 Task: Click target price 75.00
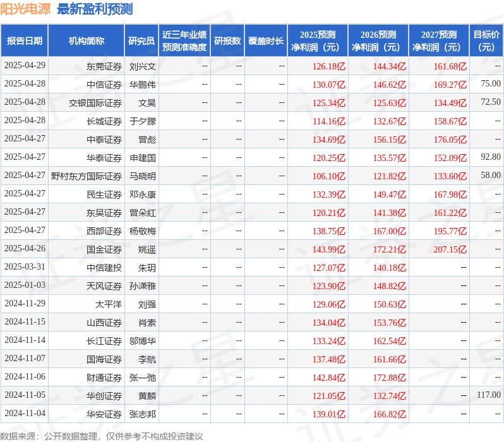(x=491, y=83)
